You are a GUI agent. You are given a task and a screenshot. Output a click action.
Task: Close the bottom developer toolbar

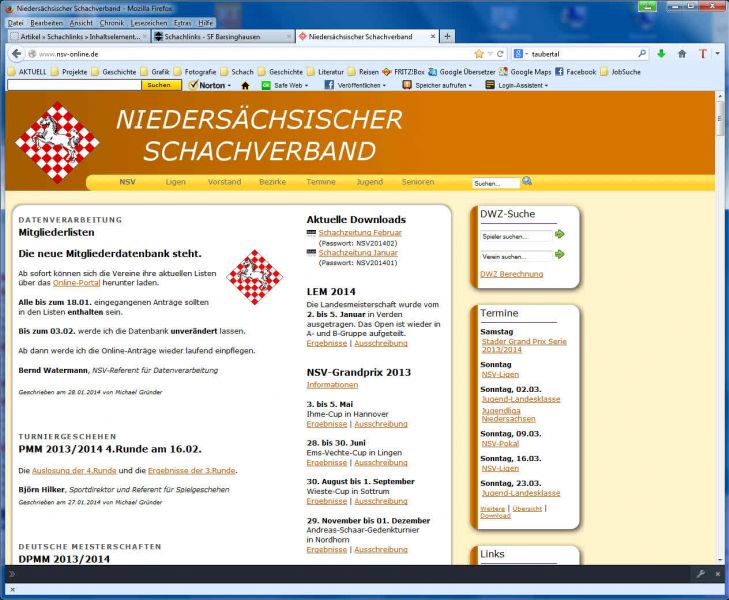click(718, 574)
